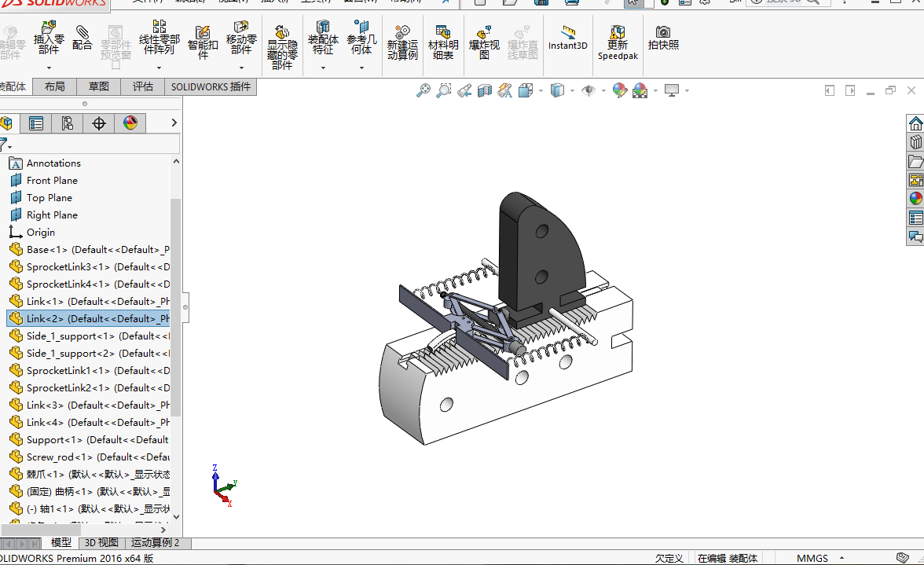924x565 pixels.
Task: Click Apply Scene icon
Action: tap(640, 90)
